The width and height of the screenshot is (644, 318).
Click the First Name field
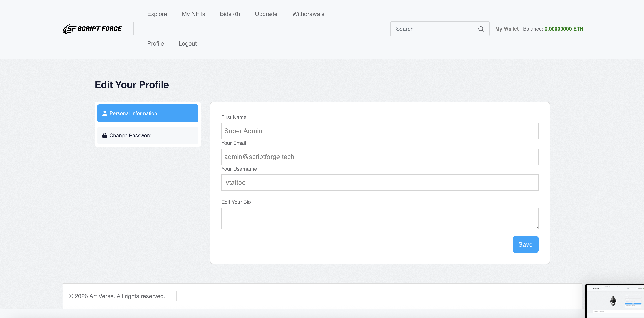(x=379, y=131)
